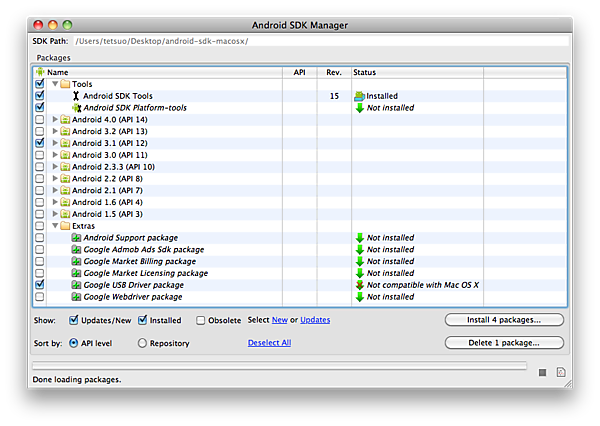600x426 pixels.
Task: Click Install 4 packages button
Action: 504,320
